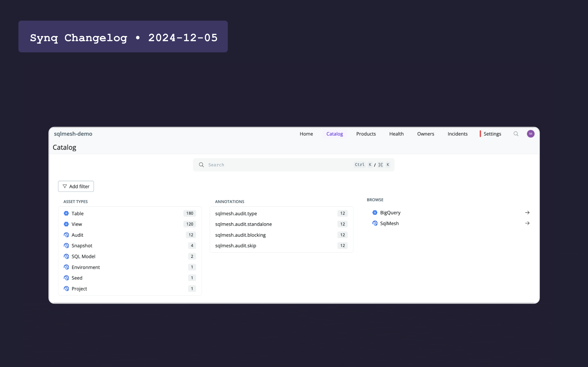This screenshot has height=367, width=588.
Task: Click the Add filter button
Action: pyautogui.click(x=76, y=186)
